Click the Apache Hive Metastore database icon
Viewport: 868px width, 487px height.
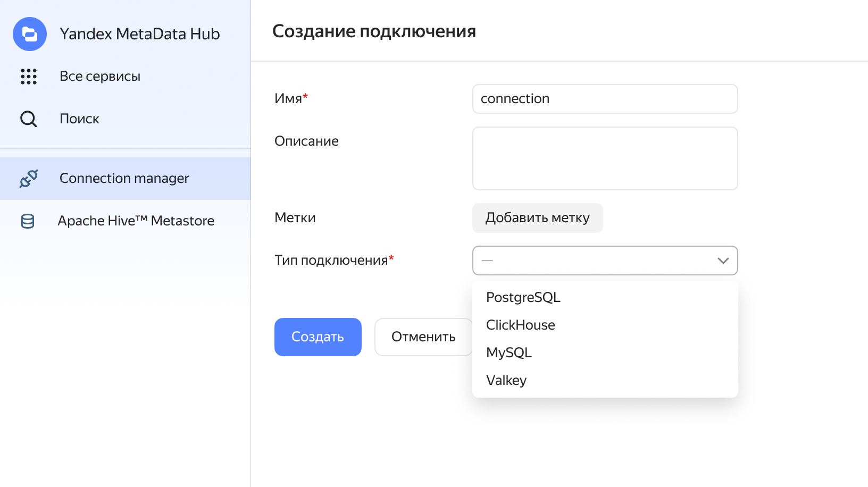[28, 221]
